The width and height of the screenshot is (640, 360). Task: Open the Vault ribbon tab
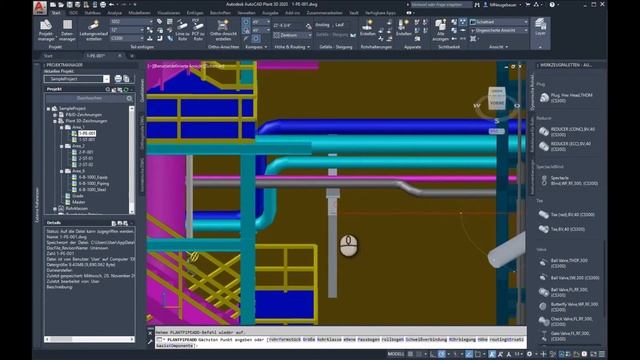tap(354, 13)
